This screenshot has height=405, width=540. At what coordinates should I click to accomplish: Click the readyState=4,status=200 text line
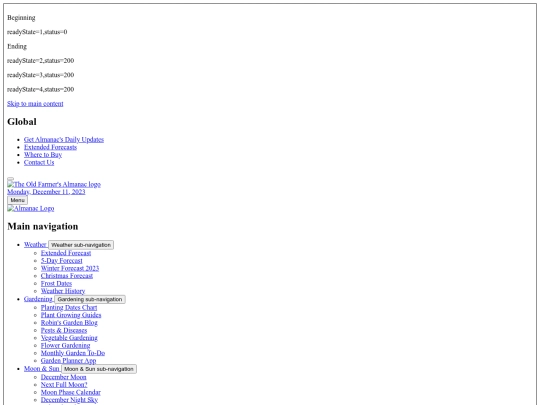(41, 90)
